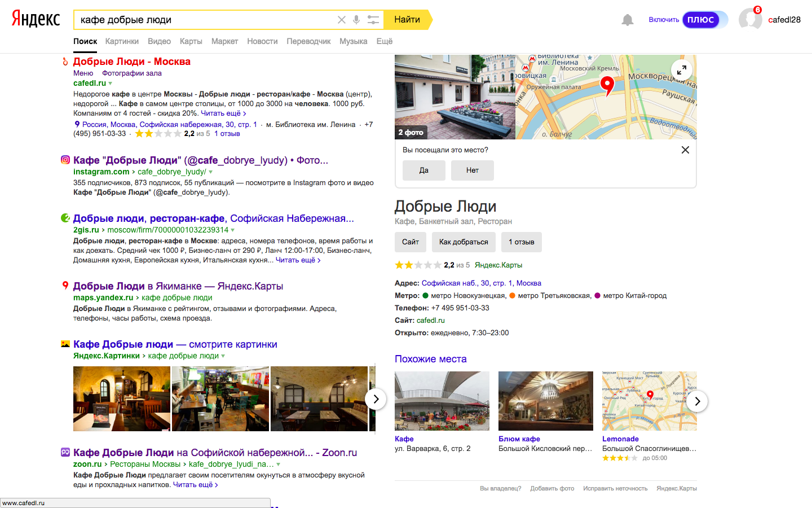812x508 pixels.
Task: Open dropdown arrow next to cafedl.ru
Action: point(111,84)
